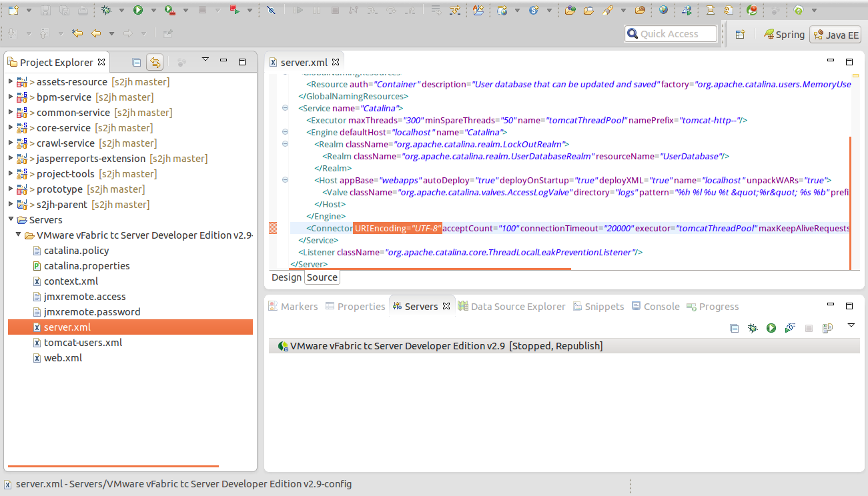This screenshot has height=496, width=868.
Task: Open the Properties tab
Action: [x=356, y=307]
